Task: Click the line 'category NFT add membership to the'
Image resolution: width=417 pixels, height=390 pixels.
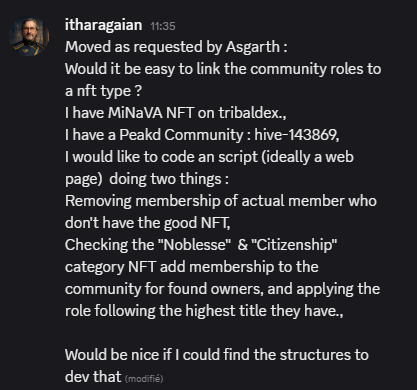Action: tap(192, 267)
